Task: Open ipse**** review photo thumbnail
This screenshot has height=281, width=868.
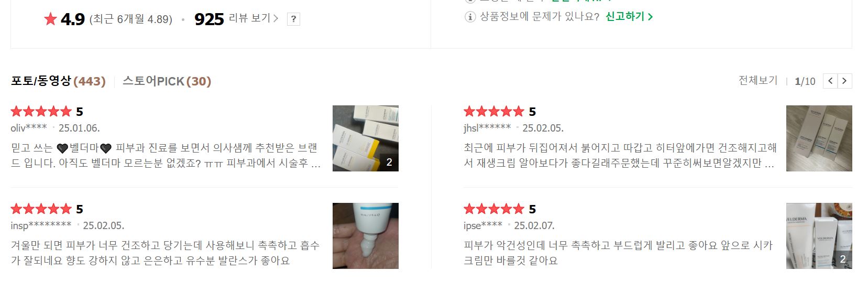Action: (x=819, y=236)
